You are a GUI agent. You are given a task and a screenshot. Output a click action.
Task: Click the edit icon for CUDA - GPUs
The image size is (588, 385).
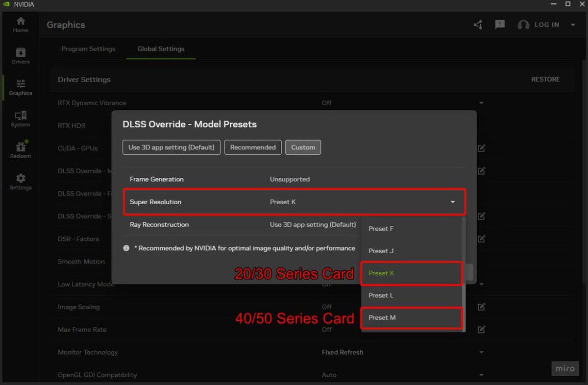(x=482, y=148)
